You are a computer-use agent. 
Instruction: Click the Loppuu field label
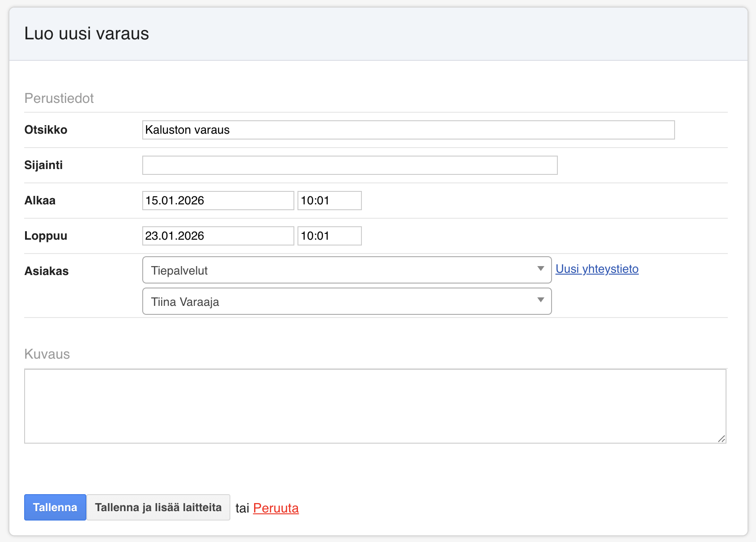tap(46, 236)
